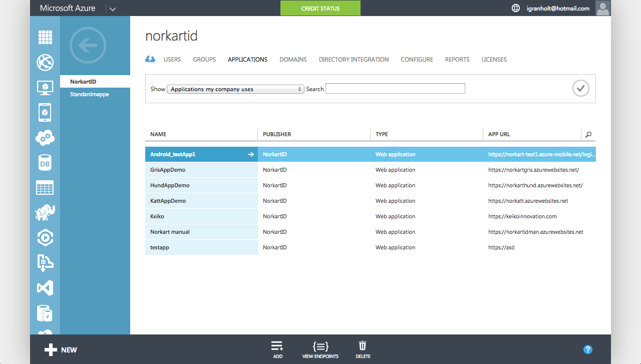
Task: Click the https://asd URL cell
Action: coord(501,247)
